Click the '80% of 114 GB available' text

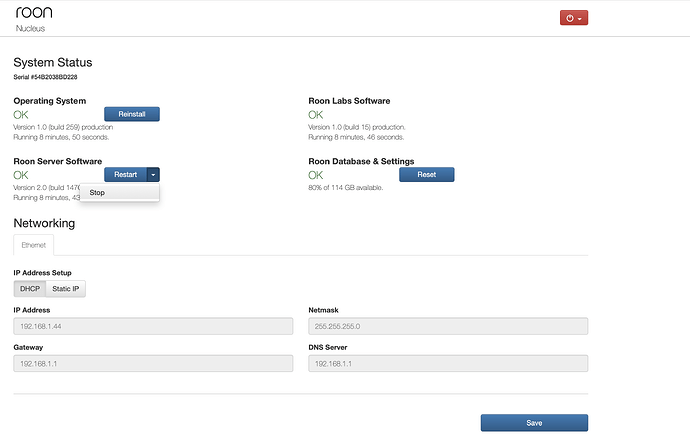345,187
